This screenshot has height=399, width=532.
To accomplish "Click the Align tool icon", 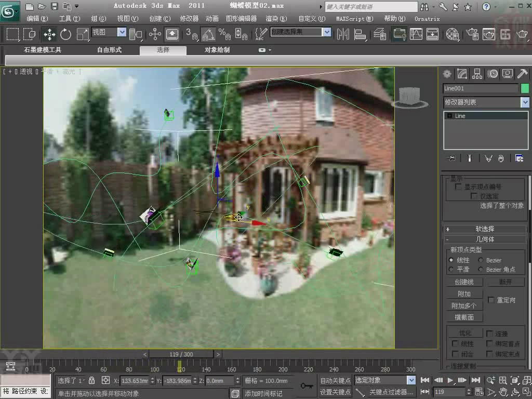I will click(360, 34).
